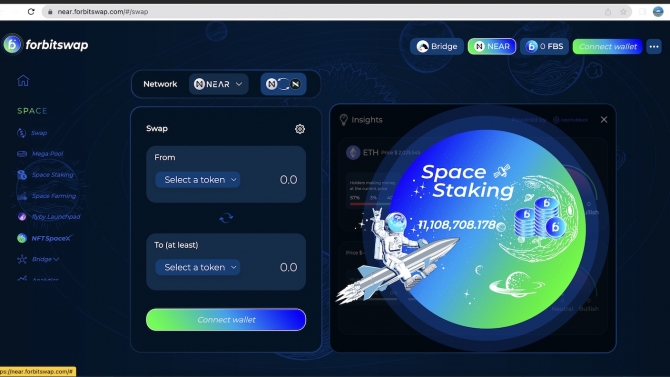
Task: Click the site lock icon
Action: point(50,12)
